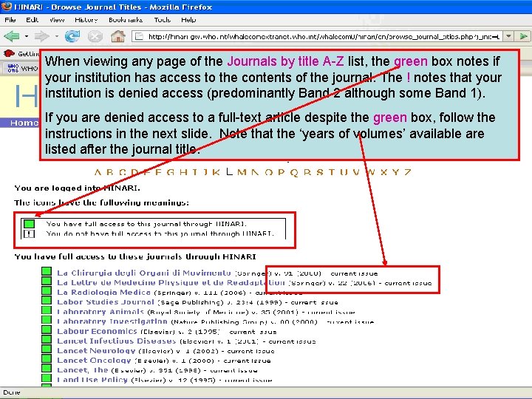The image size is (532, 399).
Task: Click green access icon beside Land Use Policy
Action: point(47,378)
